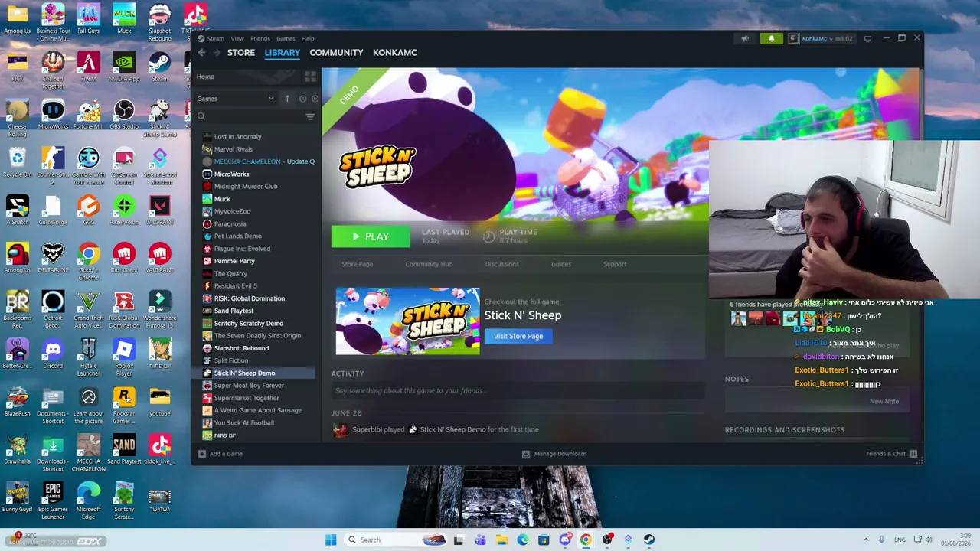The width and height of the screenshot is (980, 551).
Task: Switch to the COMMUNITY tab
Action: [x=336, y=53]
